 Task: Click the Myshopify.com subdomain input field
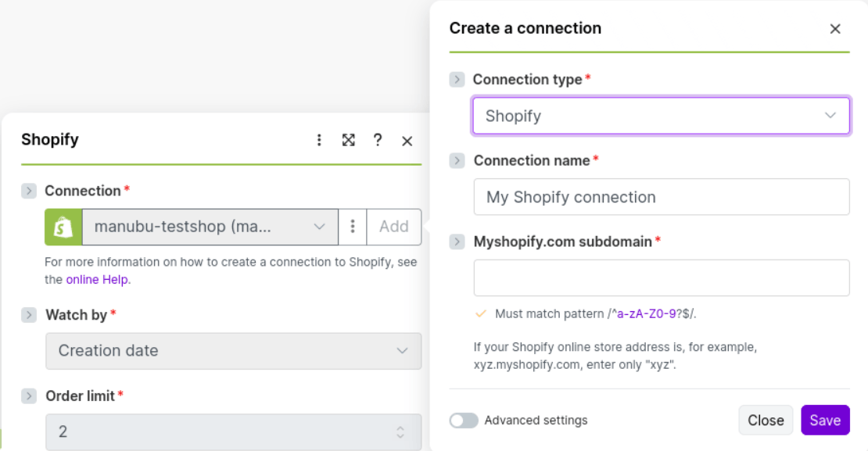point(662,277)
